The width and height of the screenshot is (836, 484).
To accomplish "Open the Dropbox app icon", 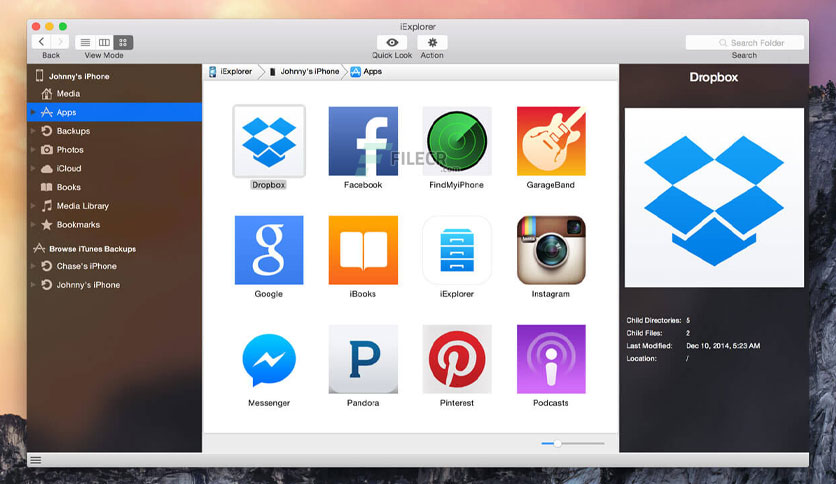I will point(269,141).
